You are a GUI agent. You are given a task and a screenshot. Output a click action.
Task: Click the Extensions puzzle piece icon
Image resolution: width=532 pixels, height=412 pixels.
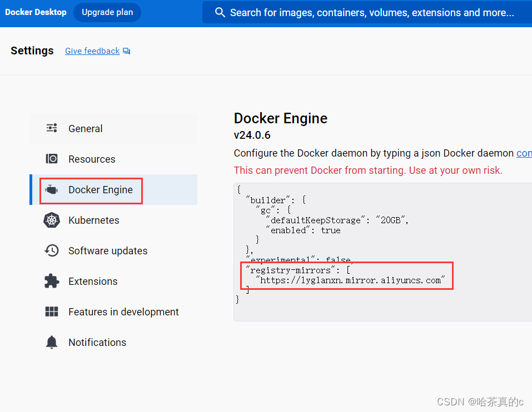tap(52, 281)
